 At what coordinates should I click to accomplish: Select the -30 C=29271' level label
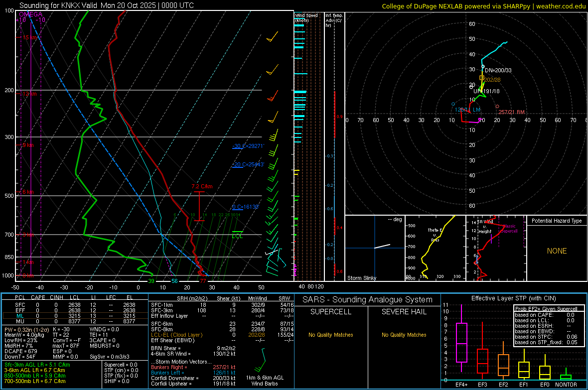(x=248, y=146)
